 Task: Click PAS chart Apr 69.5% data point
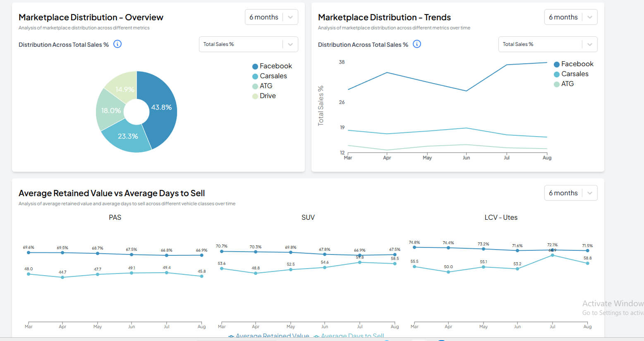tap(62, 252)
